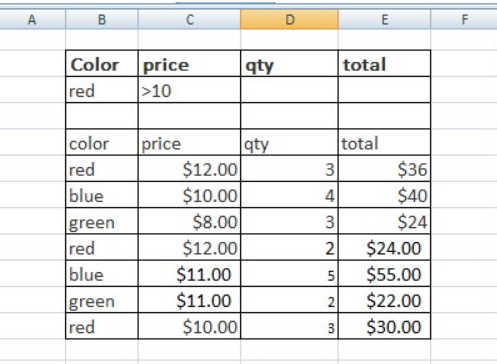Select the $40 total cell
497x364 pixels.
pos(384,195)
